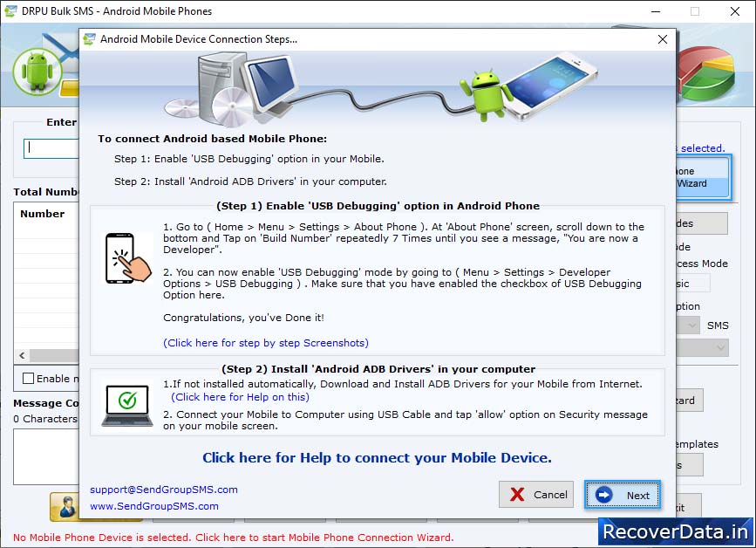Click the '0 Characters' counter text
Screen dimensions: 756x548
tap(45, 419)
